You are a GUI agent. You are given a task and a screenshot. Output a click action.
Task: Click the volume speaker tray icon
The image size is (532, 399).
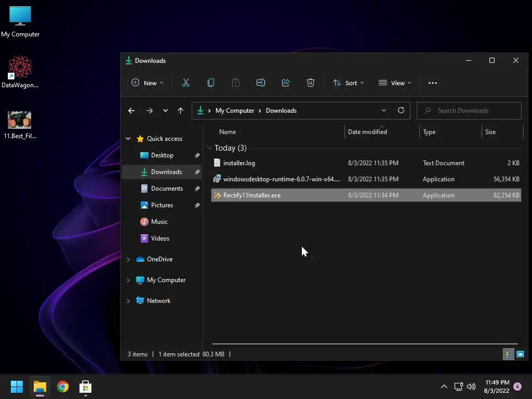pos(471,387)
